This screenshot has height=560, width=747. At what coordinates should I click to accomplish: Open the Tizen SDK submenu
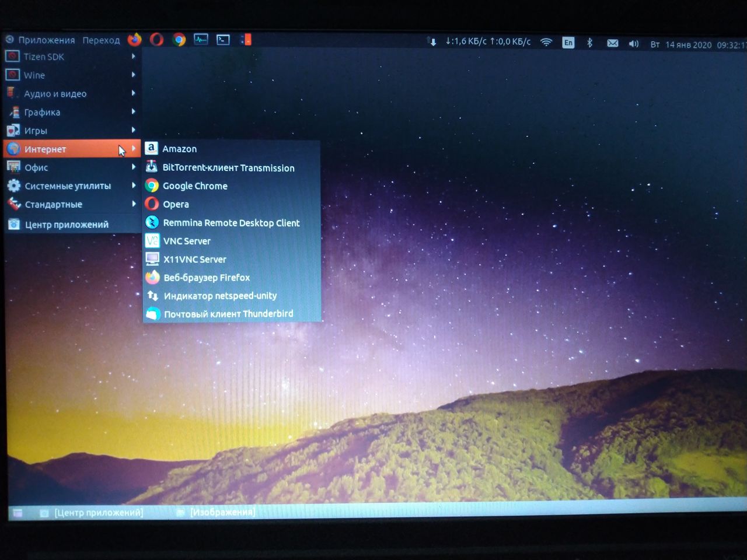tap(72, 57)
